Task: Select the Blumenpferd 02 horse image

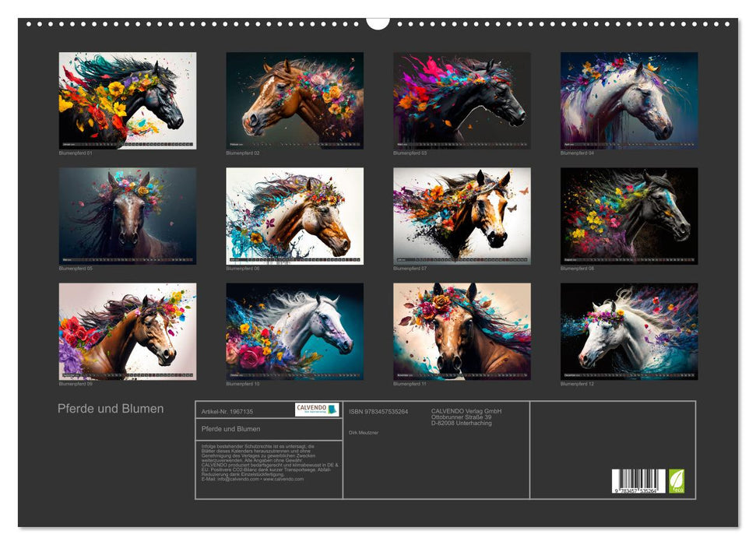Action: click(294, 100)
